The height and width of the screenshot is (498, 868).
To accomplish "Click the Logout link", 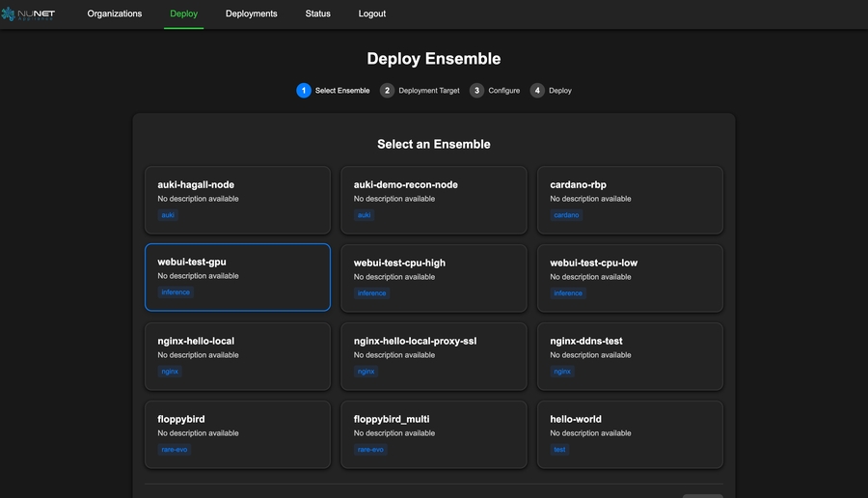I will 371,14.
